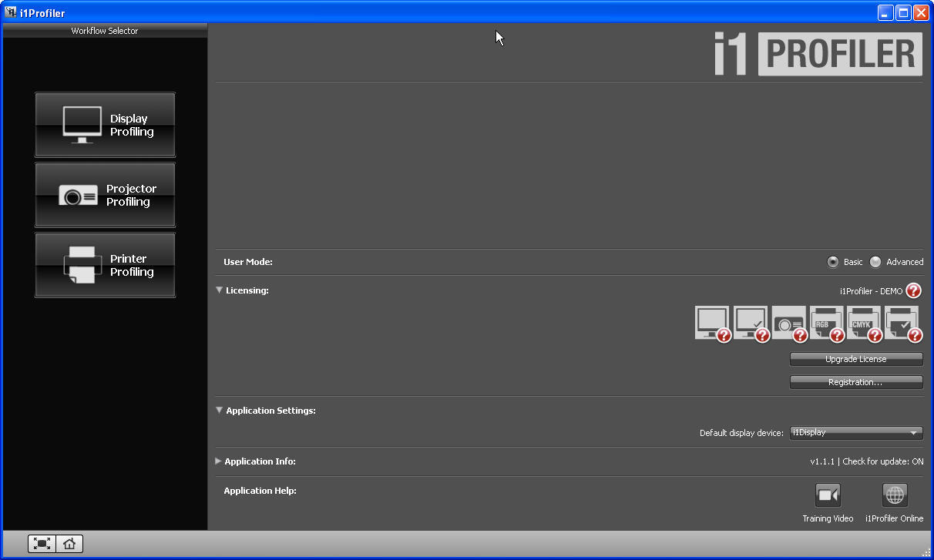
Task: Expand the Application Info section
Action: pyautogui.click(x=218, y=461)
